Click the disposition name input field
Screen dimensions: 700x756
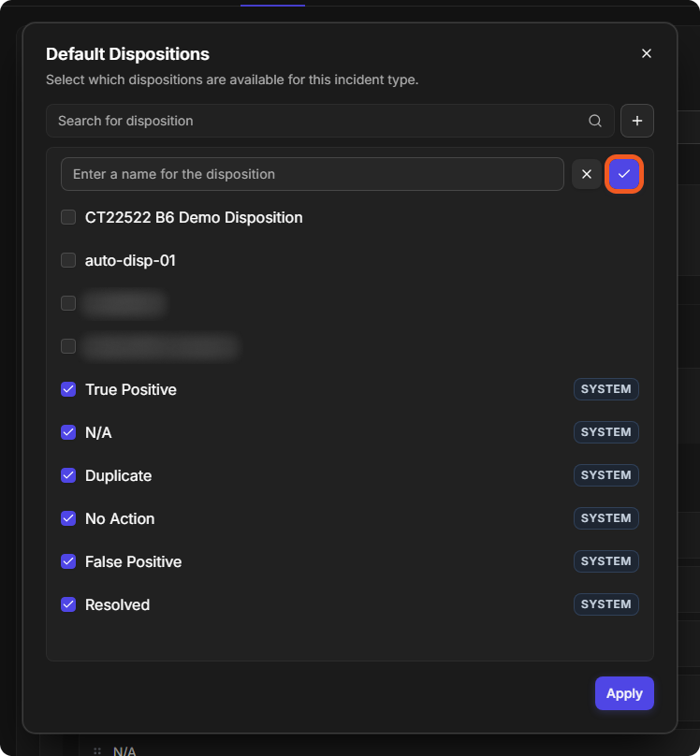[x=313, y=174]
